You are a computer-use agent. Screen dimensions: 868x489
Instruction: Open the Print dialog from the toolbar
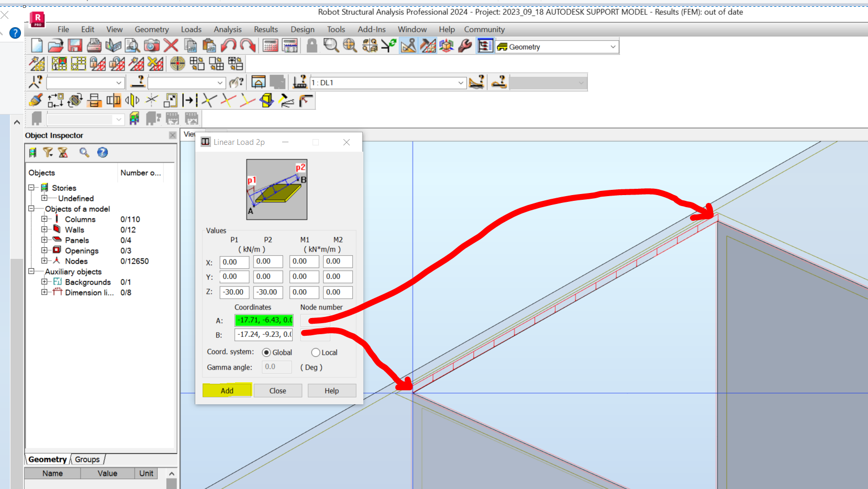[94, 46]
